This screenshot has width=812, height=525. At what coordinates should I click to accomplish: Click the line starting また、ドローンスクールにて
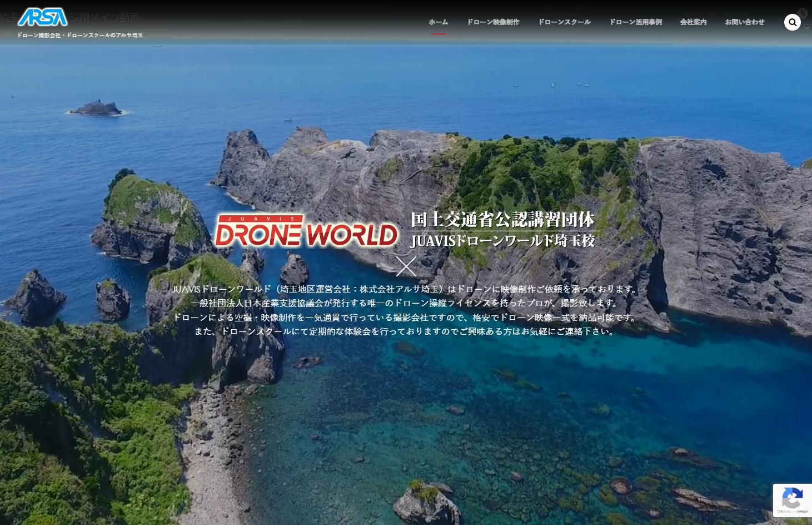[x=406, y=331]
